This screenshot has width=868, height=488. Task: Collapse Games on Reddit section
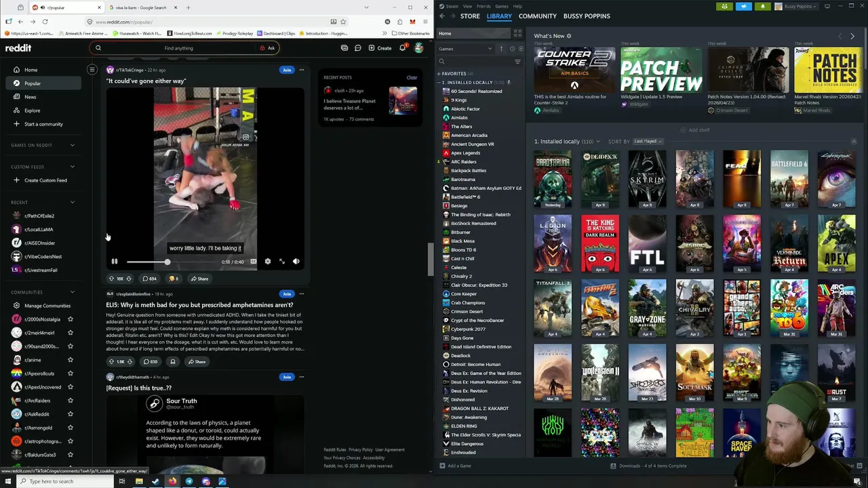click(x=73, y=145)
